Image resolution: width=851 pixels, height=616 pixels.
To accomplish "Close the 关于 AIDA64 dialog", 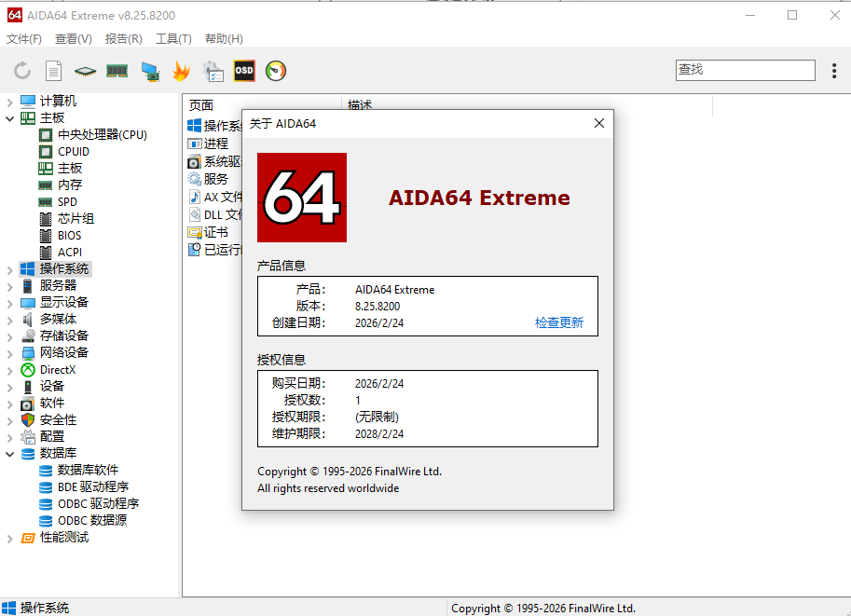I will coord(599,123).
